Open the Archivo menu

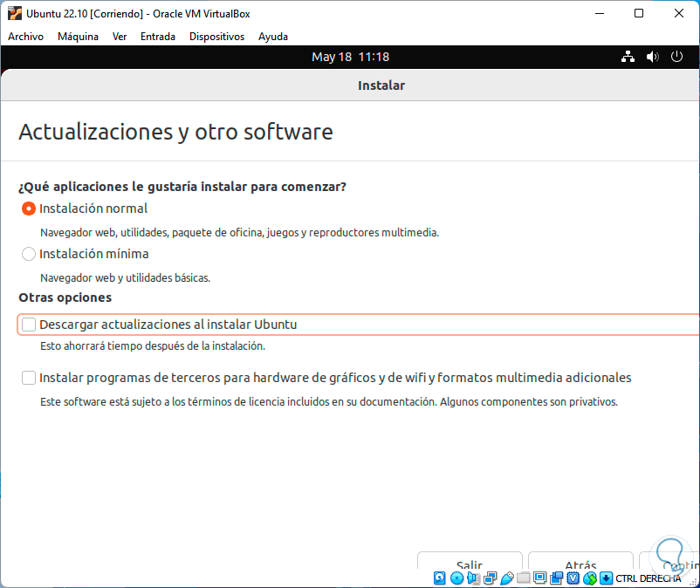[26, 37]
